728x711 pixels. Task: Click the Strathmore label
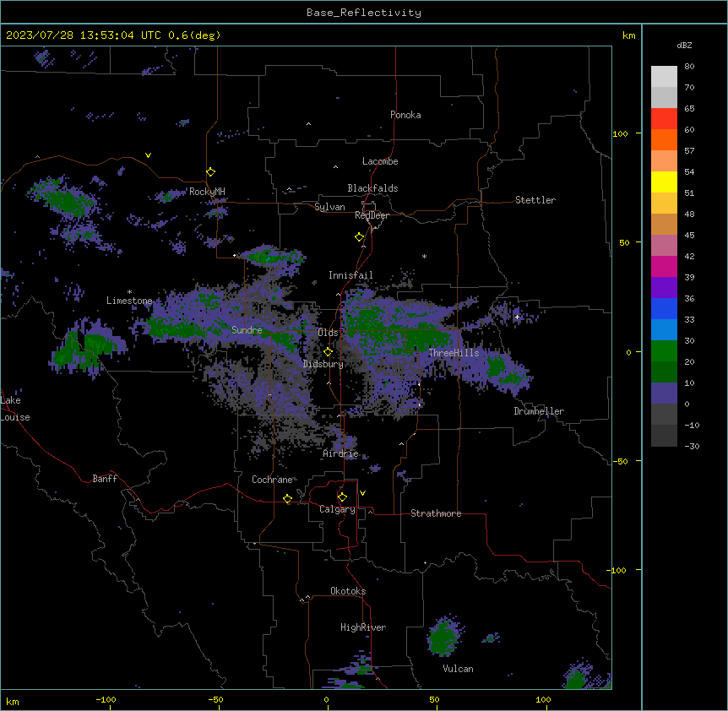tap(436, 513)
